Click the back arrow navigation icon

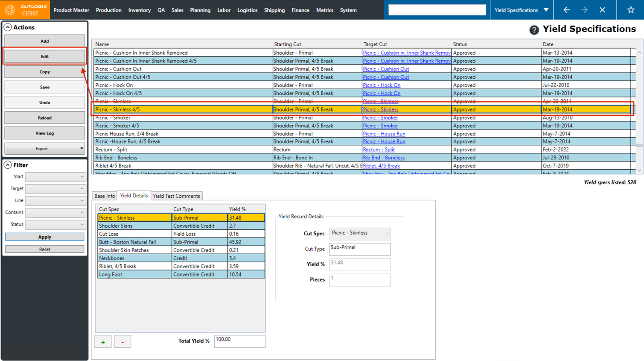[566, 10]
